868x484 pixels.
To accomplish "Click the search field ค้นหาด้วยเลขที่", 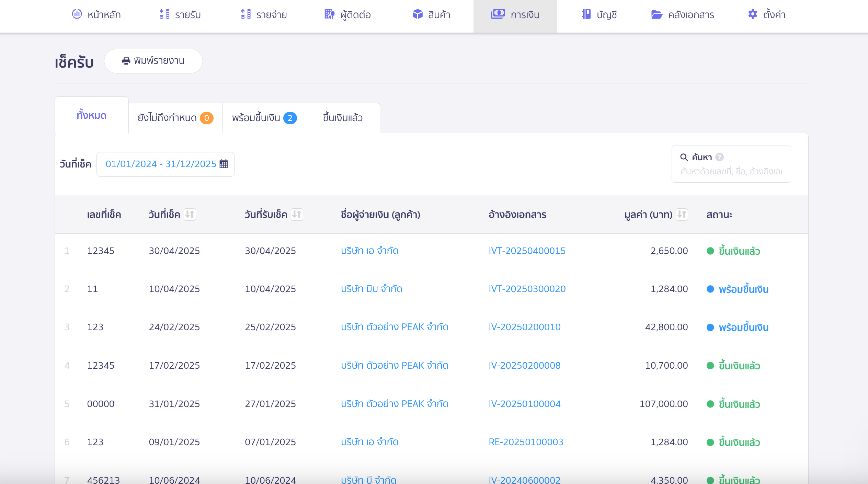I will tap(731, 171).
